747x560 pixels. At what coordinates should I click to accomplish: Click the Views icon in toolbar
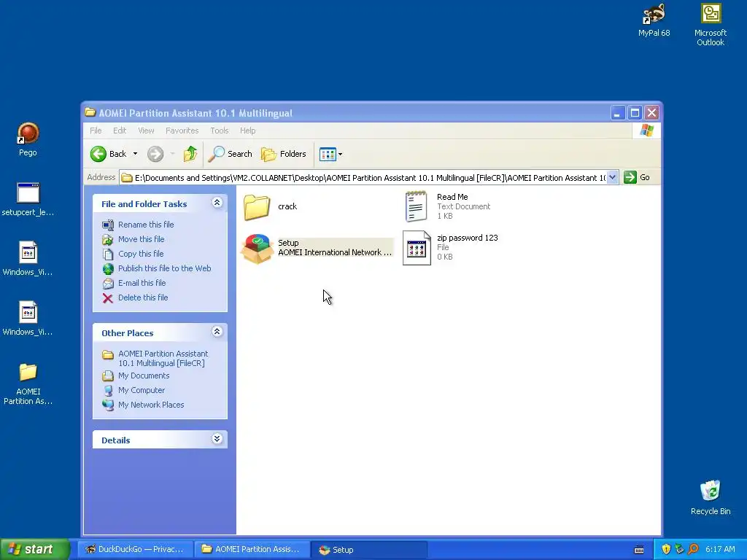328,155
